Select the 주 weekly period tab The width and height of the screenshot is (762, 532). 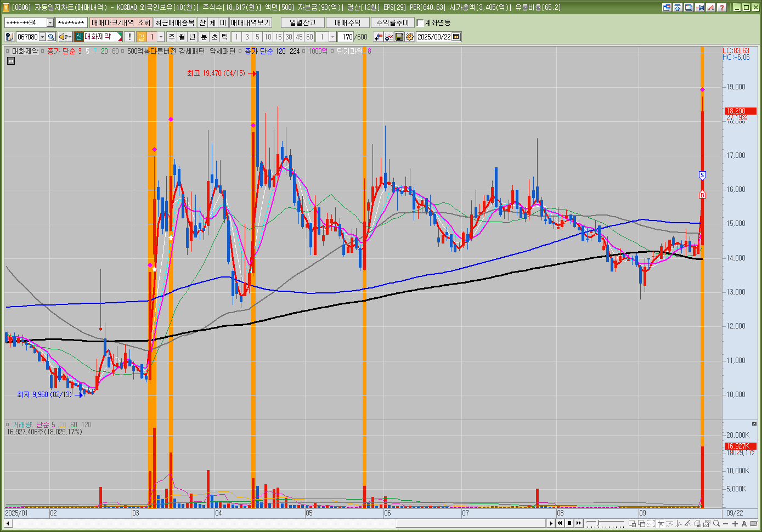[172, 37]
